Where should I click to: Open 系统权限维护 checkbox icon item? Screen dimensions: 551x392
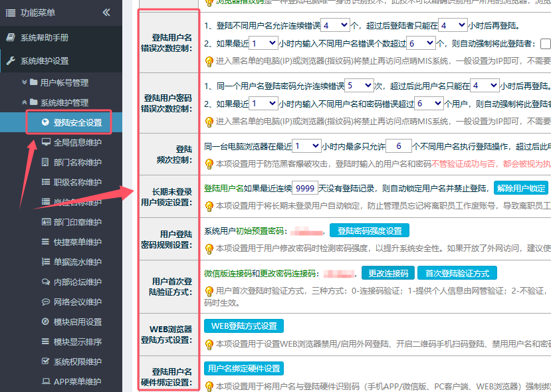point(77,362)
